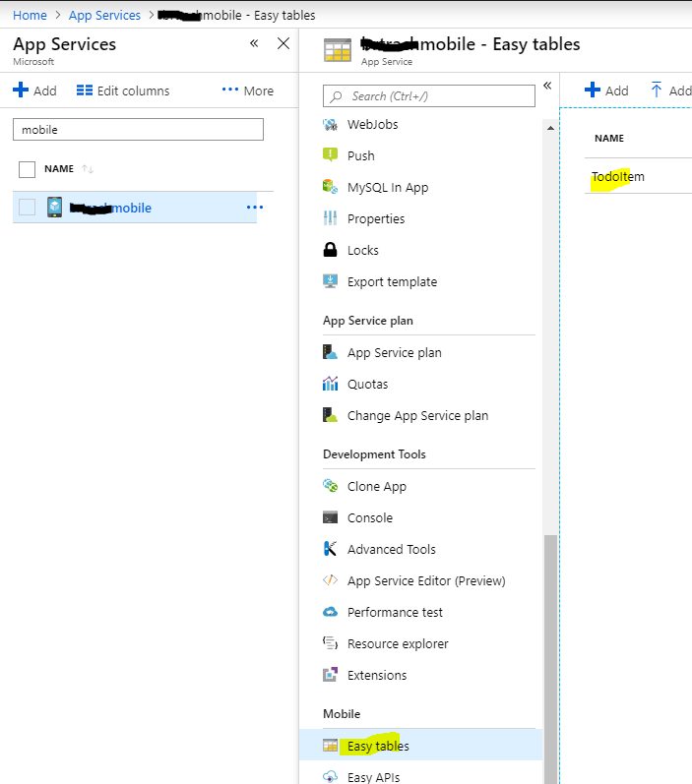
Task: Click the Export template icon
Action: pos(330,281)
